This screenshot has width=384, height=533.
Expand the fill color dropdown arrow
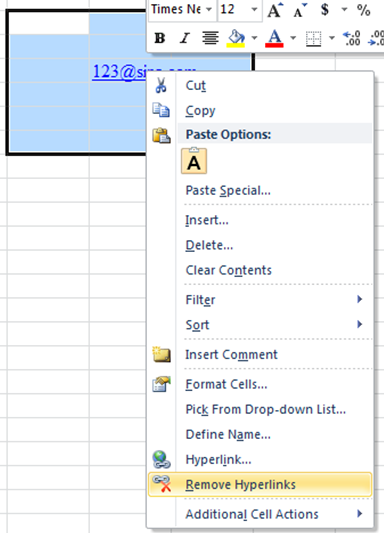click(254, 38)
